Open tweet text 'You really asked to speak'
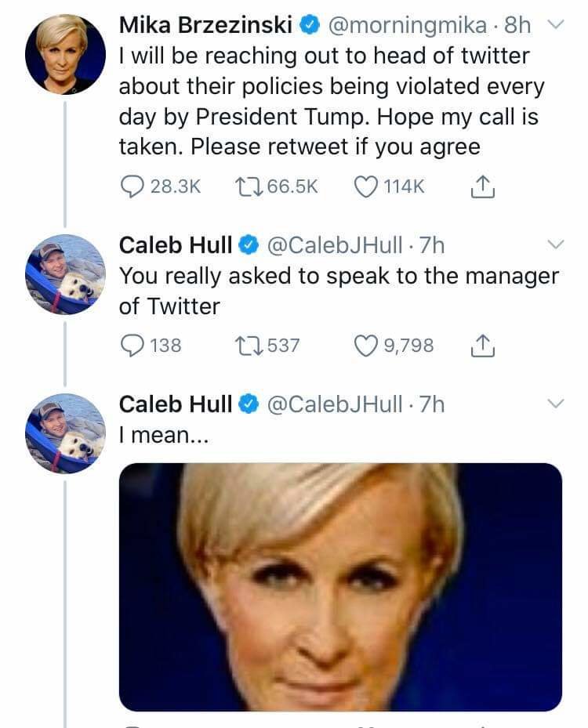588x728 pixels. tap(339, 290)
